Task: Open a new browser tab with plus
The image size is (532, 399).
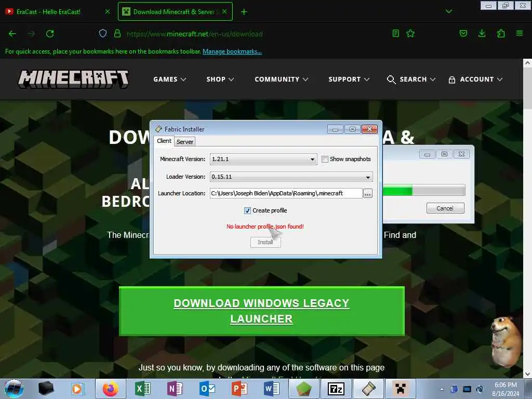Action: coord(244,12)
